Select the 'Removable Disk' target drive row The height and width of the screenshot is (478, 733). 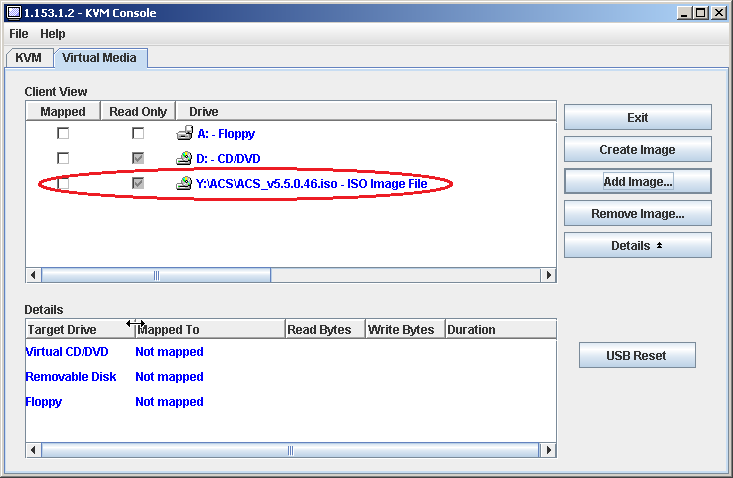click(x=71, y=377)
